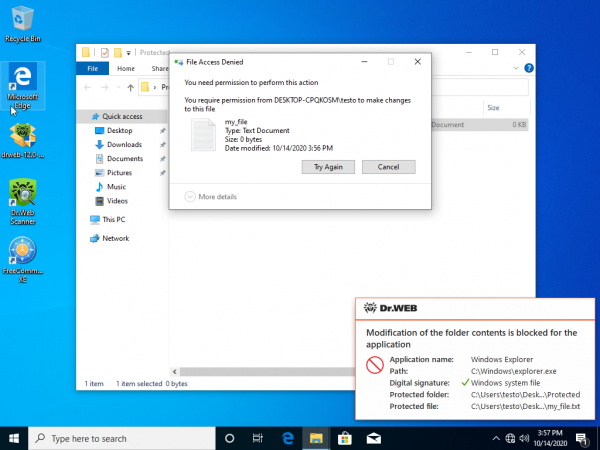Viewport: 600px width, 450px height.
Task: Expand the Quick access tree node
Action: 83,116
